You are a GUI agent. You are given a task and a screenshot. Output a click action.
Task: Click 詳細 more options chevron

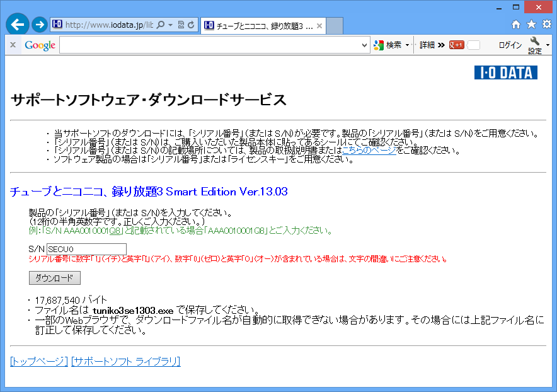pyautogui.click(x=432, y=45)
